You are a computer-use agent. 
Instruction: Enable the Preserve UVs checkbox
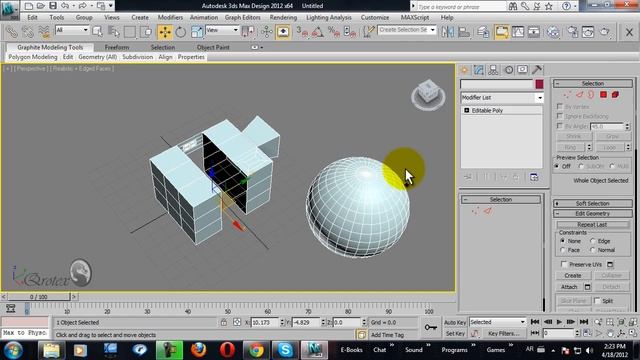click(564, 264)
